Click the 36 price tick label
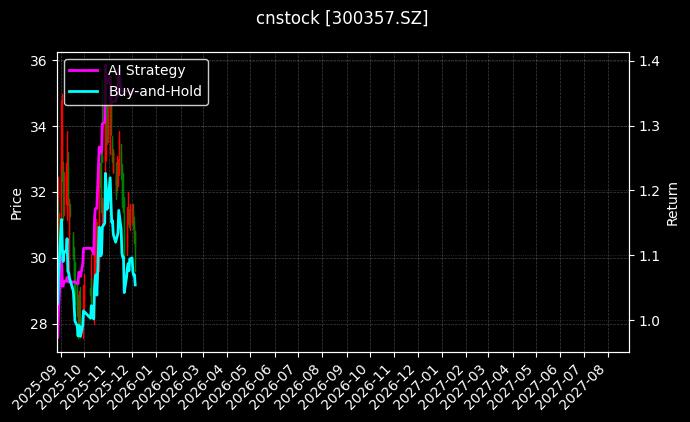Viewport: 690px width, 422px height. point(38,61)
